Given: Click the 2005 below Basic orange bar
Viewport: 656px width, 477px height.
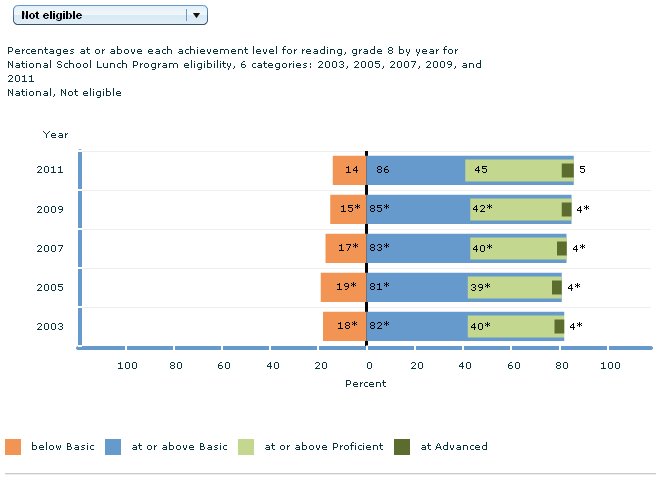Looking at the screenshot, I should click(343, 287).
